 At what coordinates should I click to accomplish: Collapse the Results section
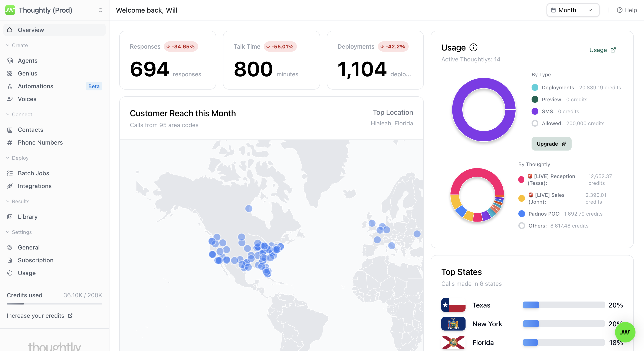(x=18, y=202)
